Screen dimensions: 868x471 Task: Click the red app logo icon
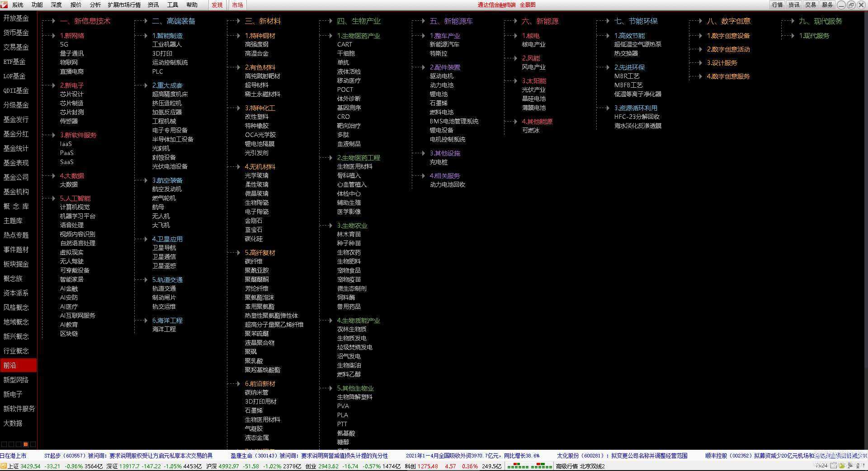click(x=5, y=5)
